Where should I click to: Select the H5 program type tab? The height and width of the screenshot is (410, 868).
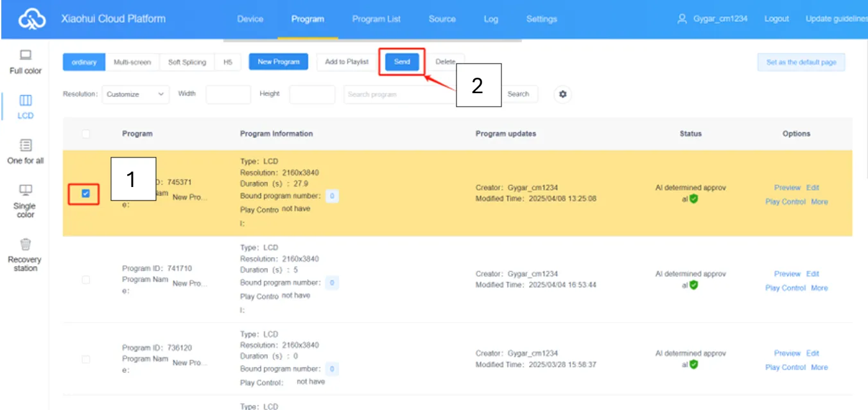point(228,62)
